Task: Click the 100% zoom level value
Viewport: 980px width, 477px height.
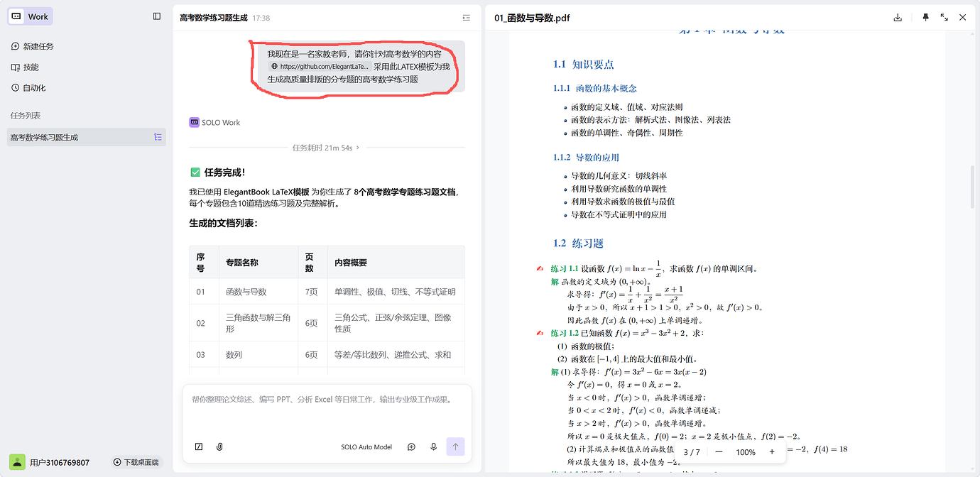Action: pos(746,452)
